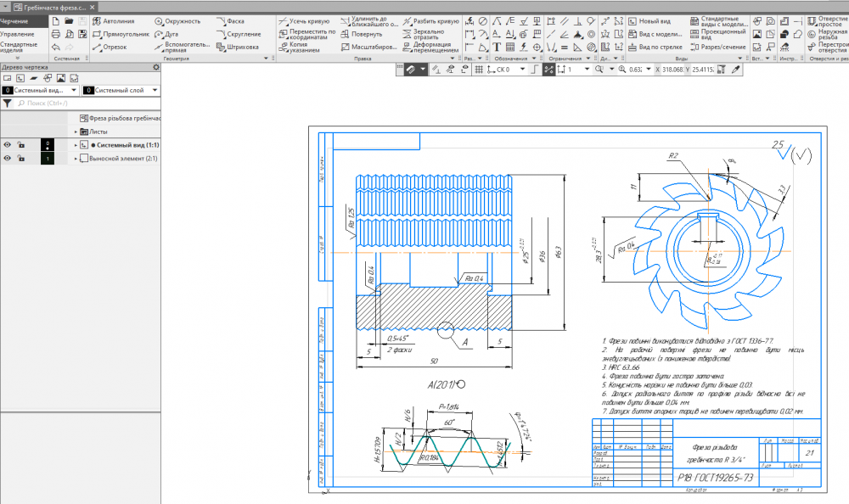Open drawing tree settings gear
This screenshot has width=849, height=504.
[155, 66]
